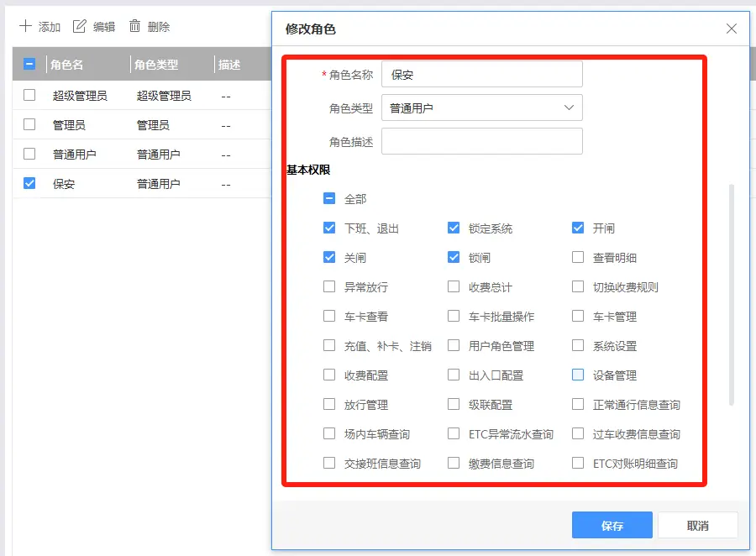
Task: Deselect the 保安 row checkbox
Action: coord(29,183)
